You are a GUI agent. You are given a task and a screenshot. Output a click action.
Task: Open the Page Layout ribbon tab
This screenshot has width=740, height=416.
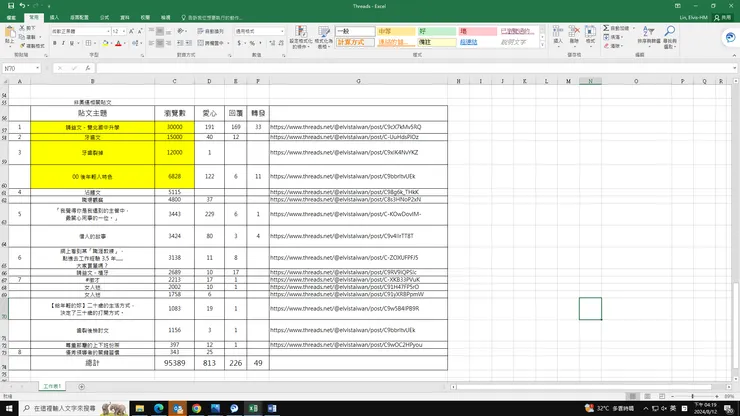(x=79, y=17)
